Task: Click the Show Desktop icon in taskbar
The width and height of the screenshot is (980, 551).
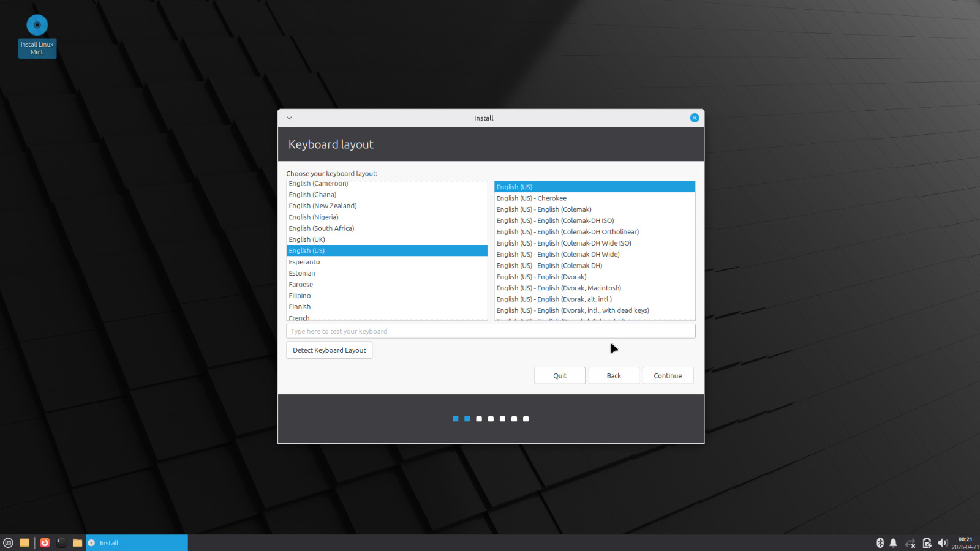Action: (x=24, y=542)
